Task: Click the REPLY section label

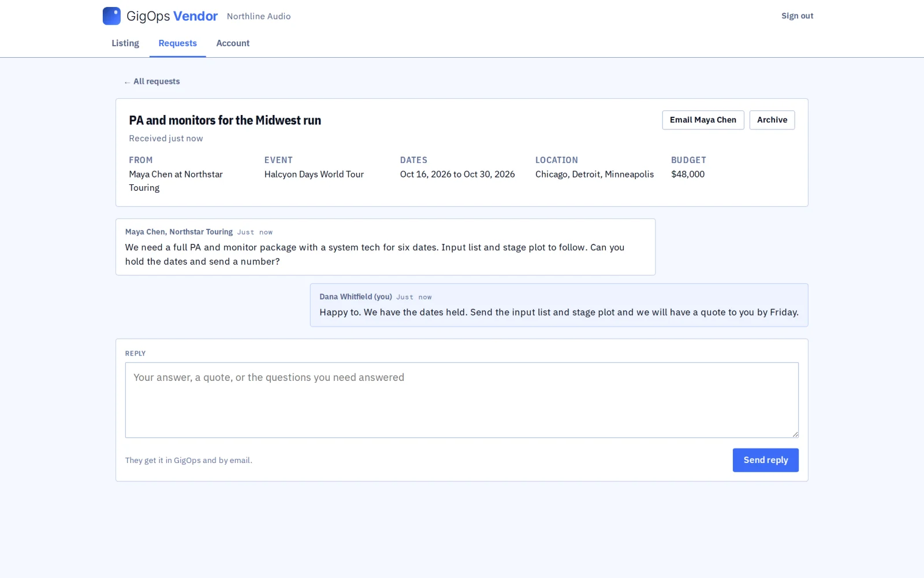Action: coord(136,354)
